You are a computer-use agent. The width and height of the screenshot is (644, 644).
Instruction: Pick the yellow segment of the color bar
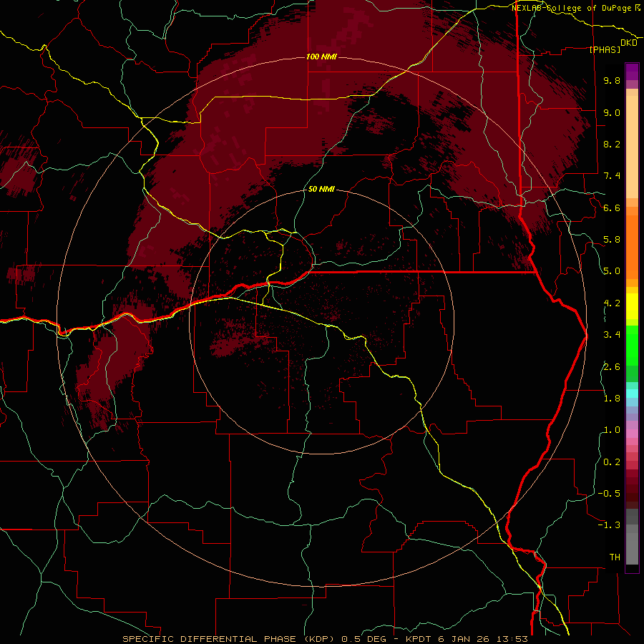pos(632,306)
